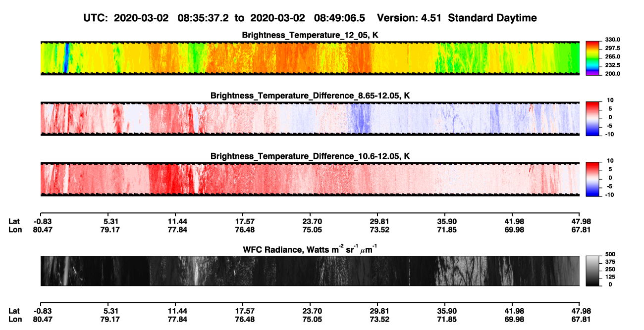Click the 'Version: 4.51' text in header

pos(410,18)
